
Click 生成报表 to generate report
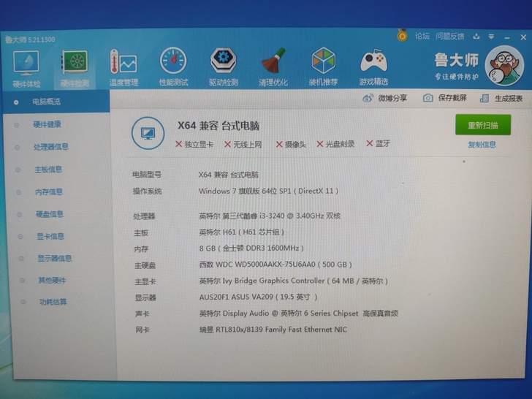click(501, 99)
